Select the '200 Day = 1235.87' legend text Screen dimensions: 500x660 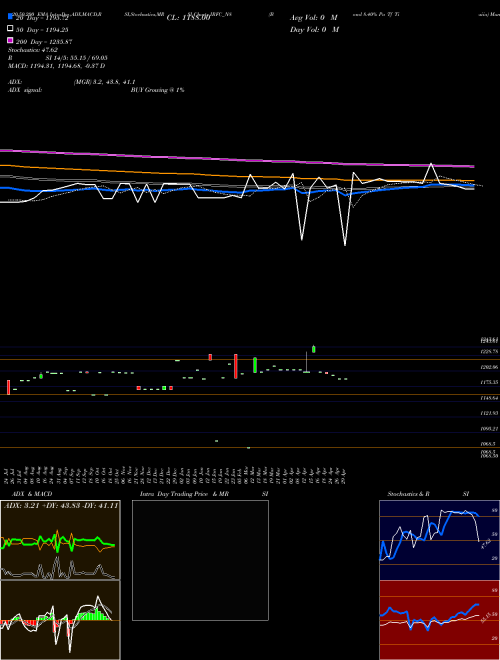pos(44,42)
